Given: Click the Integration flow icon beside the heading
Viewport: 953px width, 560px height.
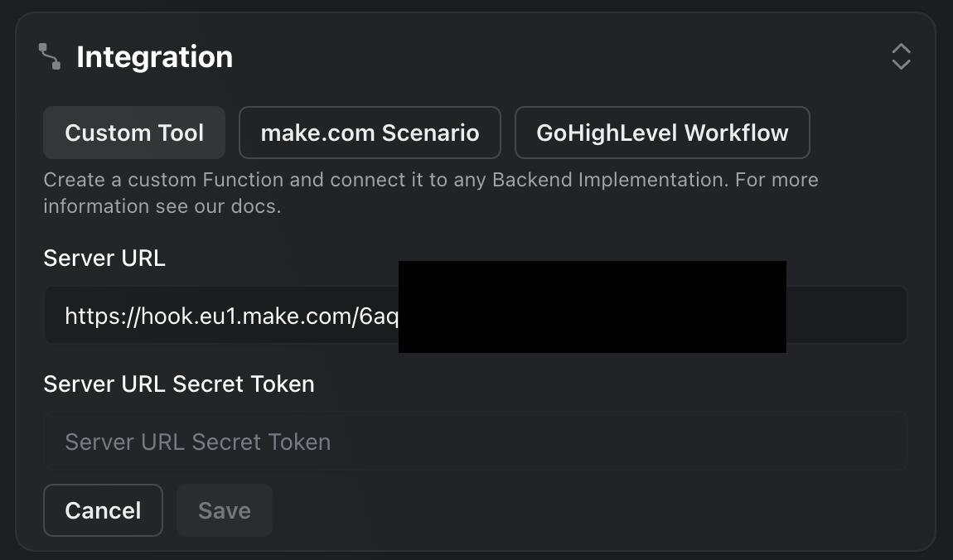Looking at the screenshot, I should point(50,56).
